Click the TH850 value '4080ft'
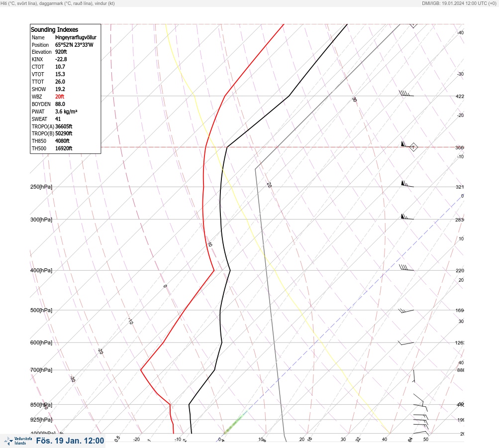Screen dimensions: 499x448 coord(62,141)
